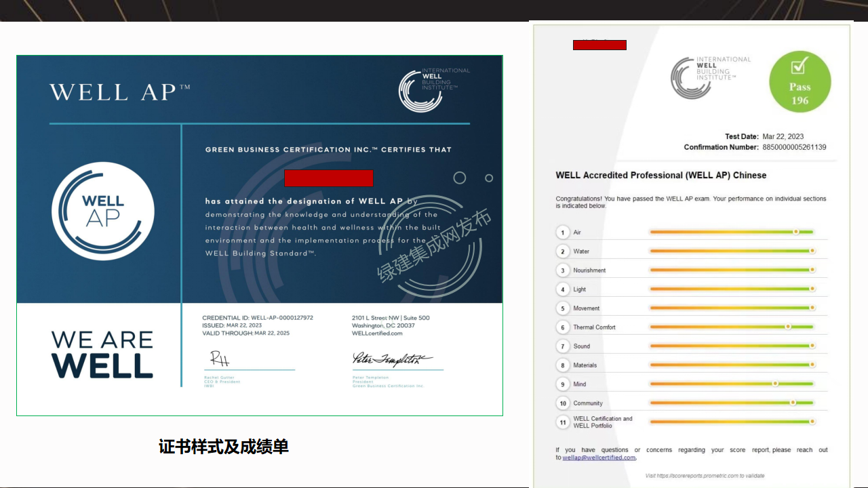Click the "Nourishment" section label
868x488 pixels.
coord(589,270)
